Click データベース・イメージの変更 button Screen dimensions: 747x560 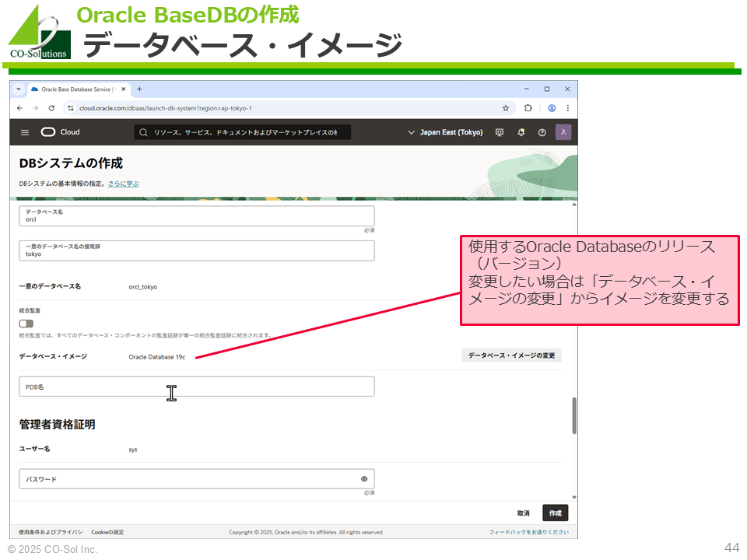512,355
